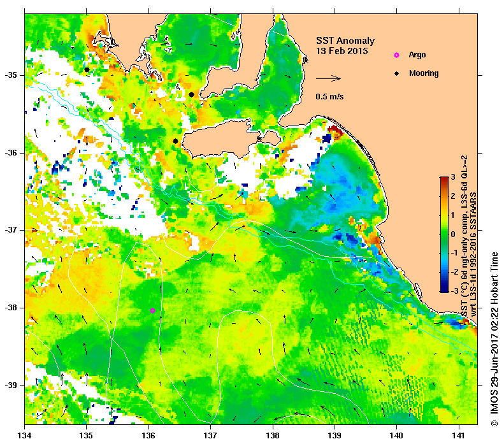504x446 pixels.
Task: Click the latitude label '-37'
Action: pos(11,230)
